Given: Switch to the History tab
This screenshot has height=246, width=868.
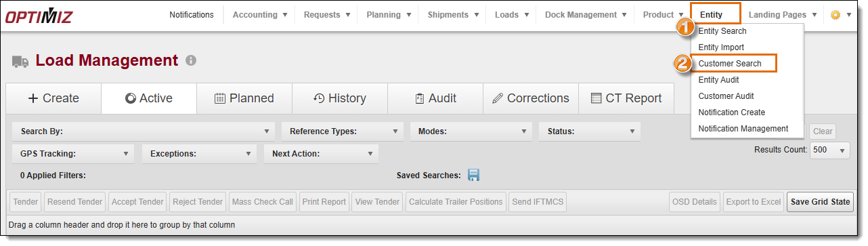Looking at the screenshot, I should [x=340, y=98].
